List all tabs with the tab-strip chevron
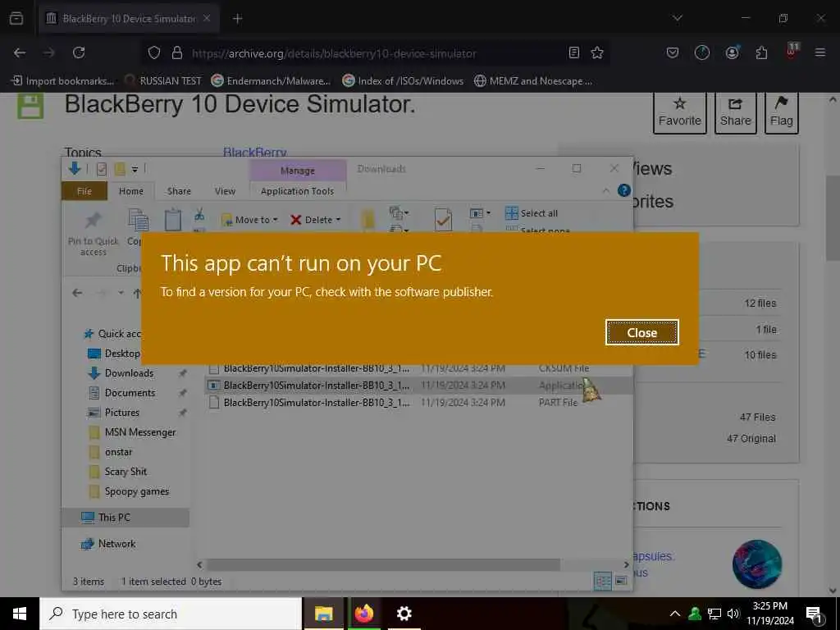 678,18
